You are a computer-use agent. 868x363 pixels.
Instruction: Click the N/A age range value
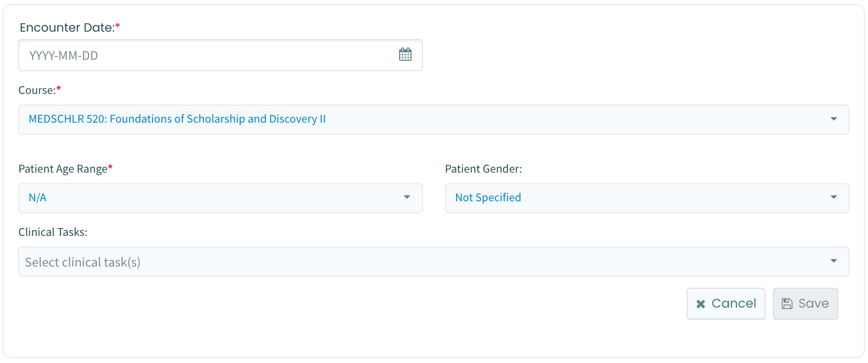[x=38, y=198]
